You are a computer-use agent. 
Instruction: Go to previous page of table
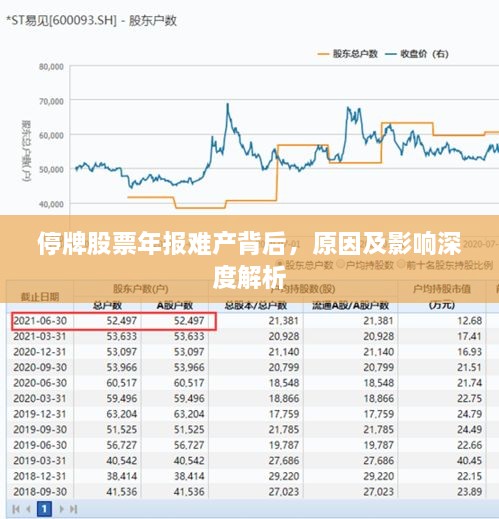pyautogui.click(x=29, y=509)
